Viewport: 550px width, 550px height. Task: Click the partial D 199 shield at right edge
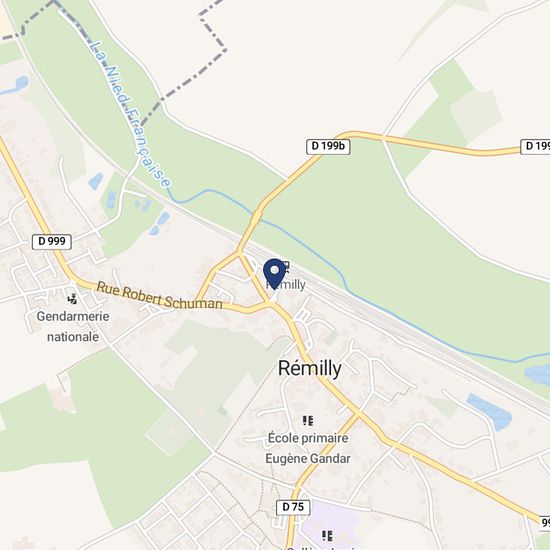(535, 146)
